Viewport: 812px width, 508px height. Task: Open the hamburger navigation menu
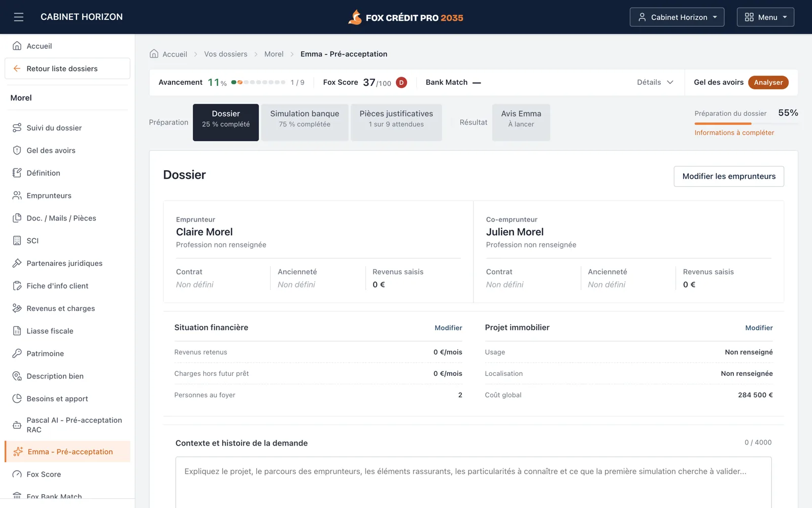(19, 17)
